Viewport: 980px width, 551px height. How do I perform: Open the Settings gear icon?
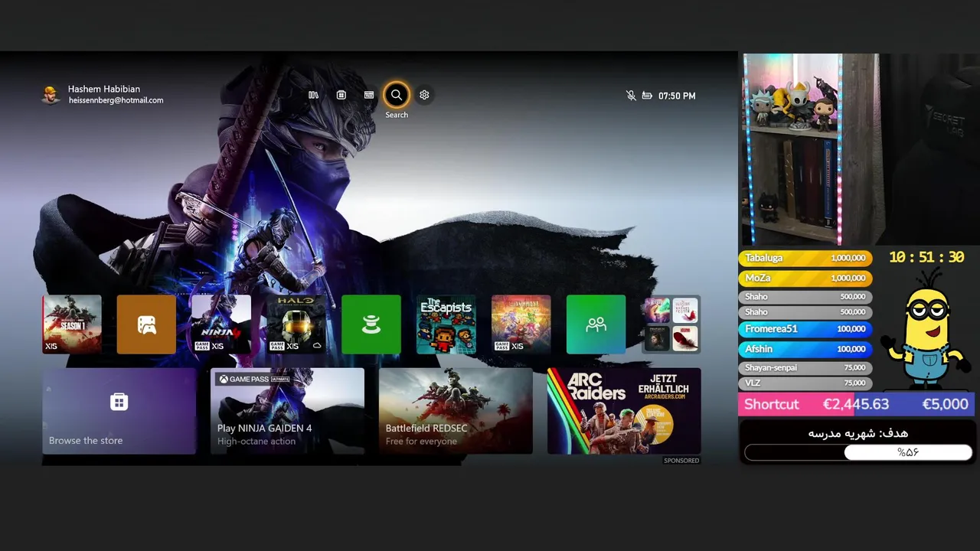[424, 95]
